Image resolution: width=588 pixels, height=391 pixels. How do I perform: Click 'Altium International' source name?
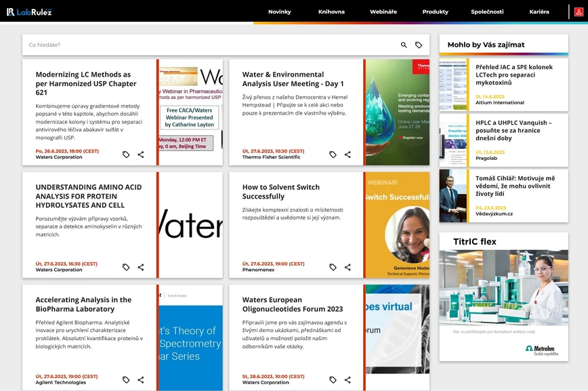coord(500,102)
